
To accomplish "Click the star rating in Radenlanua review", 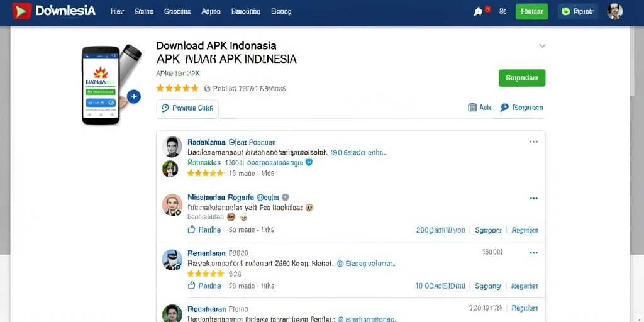I will (x=206, y=174).
